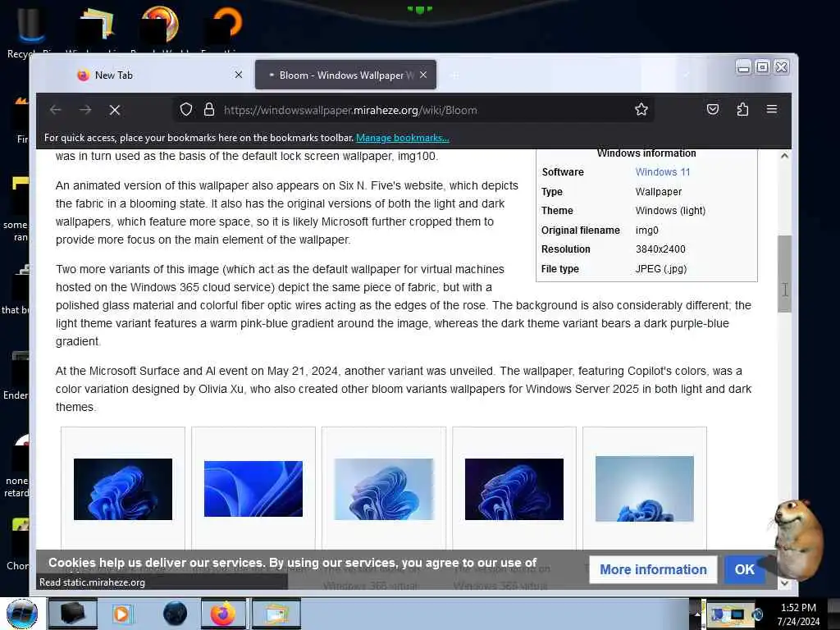Switch to the New Tab tab

[158, 75]
